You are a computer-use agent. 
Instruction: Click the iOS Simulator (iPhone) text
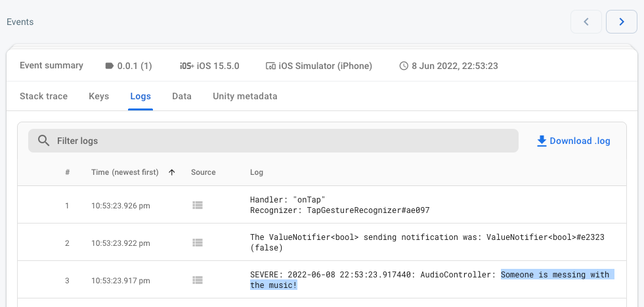point(326,66)
